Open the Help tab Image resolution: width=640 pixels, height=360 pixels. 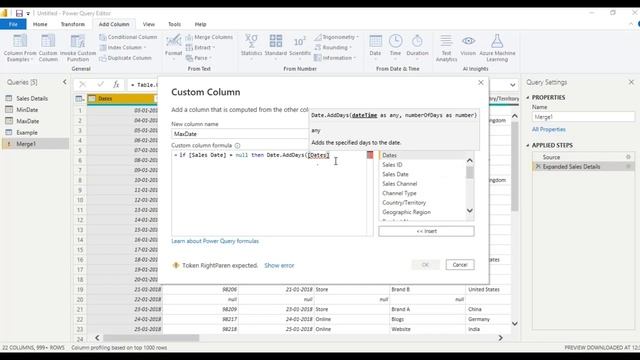click(x=200, y=24)
